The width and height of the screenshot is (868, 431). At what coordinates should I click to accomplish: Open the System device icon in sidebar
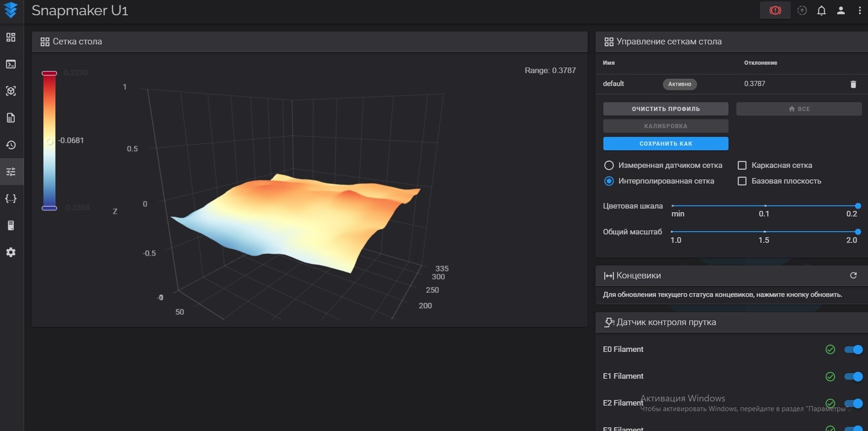click(11, 225)
